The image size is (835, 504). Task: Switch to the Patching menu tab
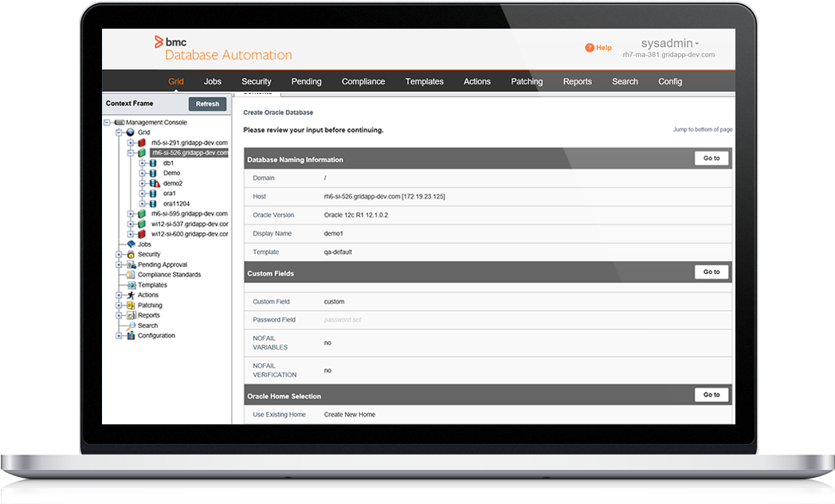[527, 81]
